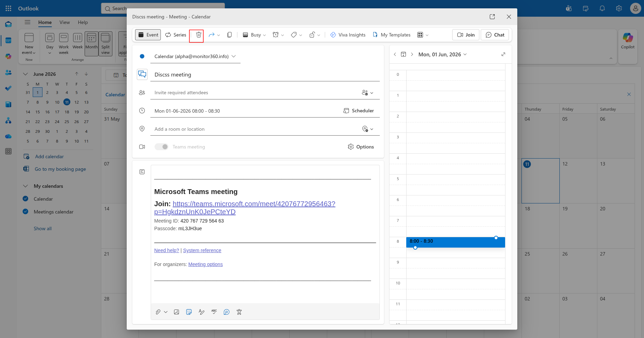Select the Series toggle button
The width and height of the screenshot is (644, 338).
point(175,35)
